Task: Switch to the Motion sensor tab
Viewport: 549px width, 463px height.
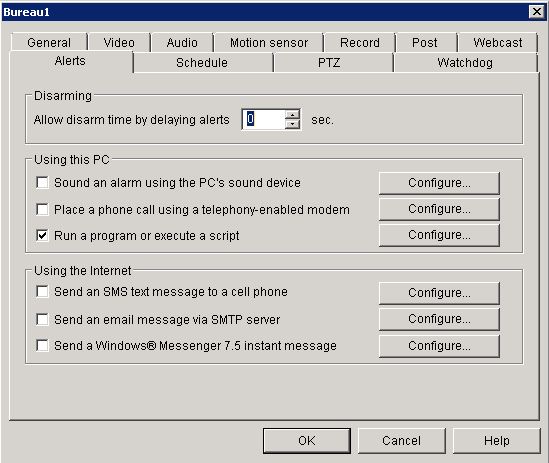Action: coord(269,43)
